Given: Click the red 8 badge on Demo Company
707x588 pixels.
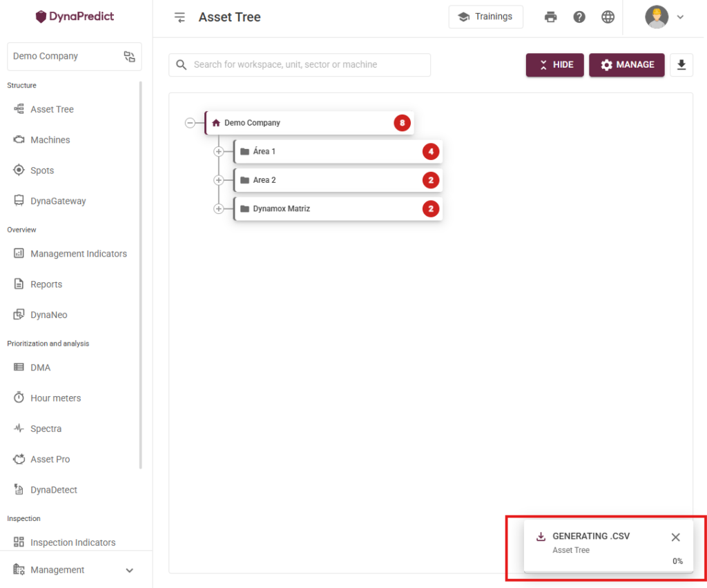Looking at the screenshot, I should tap(403, 123).
